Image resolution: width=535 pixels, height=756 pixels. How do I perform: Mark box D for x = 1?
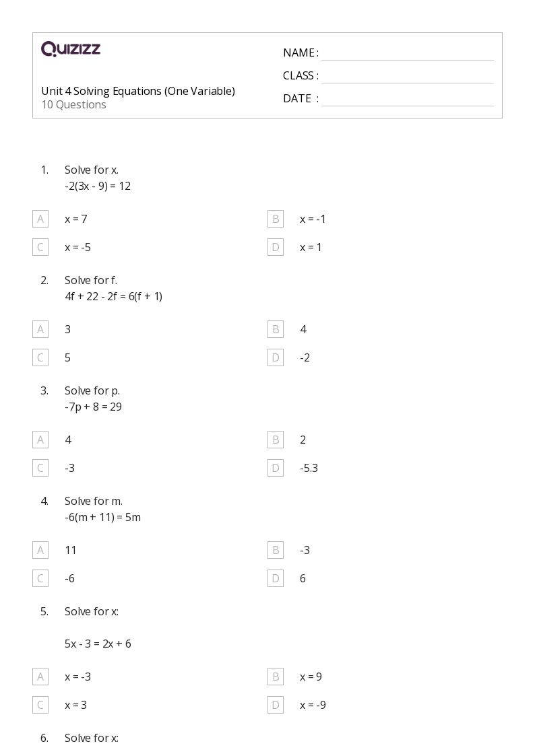coord(276,247)
